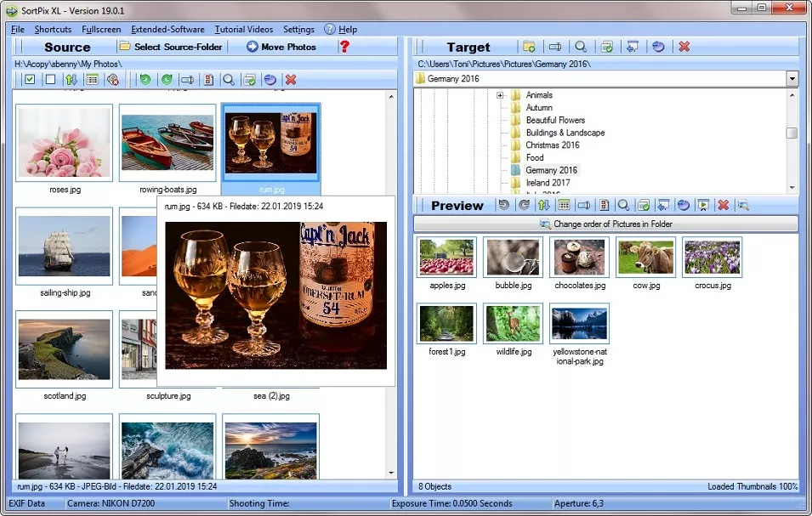812x516 pixels.
Task: Rotate left using Source green arrow
Action: point(145,80)
